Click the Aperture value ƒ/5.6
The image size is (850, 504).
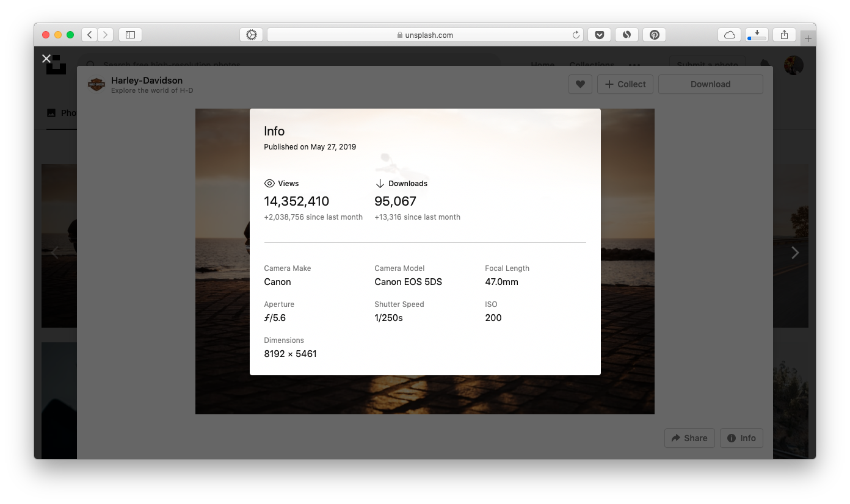click(275, 318)
